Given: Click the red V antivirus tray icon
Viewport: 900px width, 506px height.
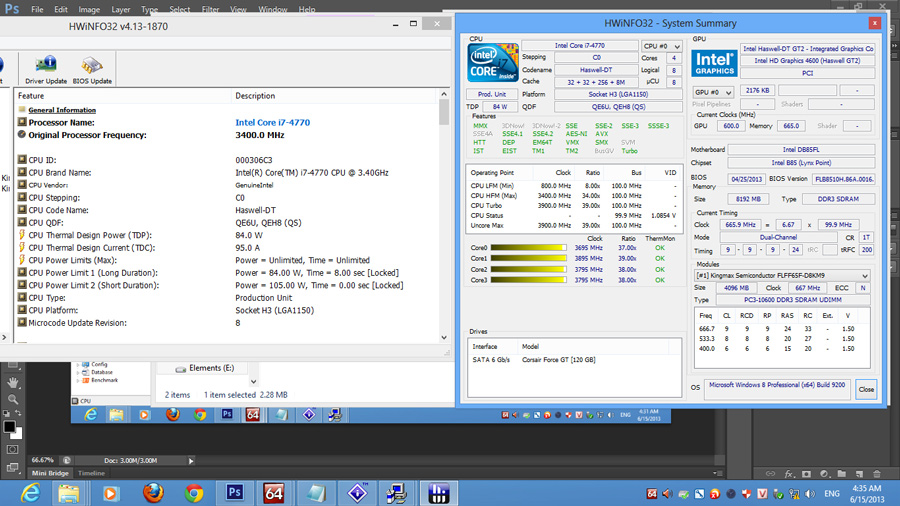Looking at the screenshot, I should 762,493.
